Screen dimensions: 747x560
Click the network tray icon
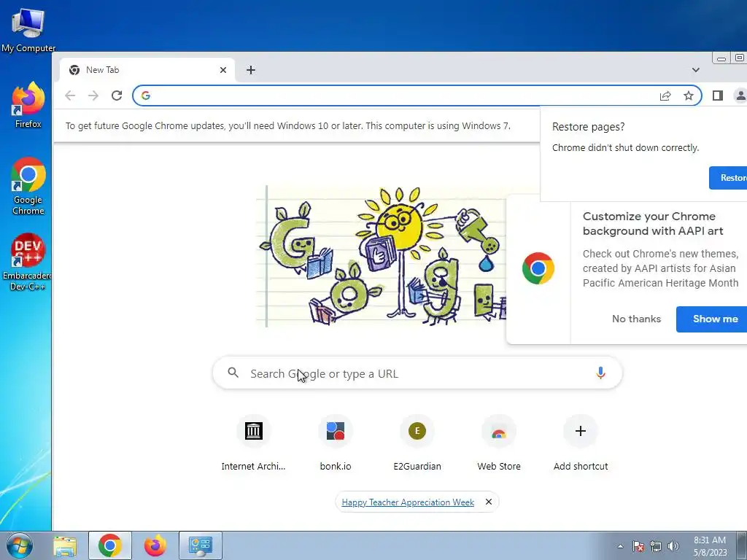656,546
